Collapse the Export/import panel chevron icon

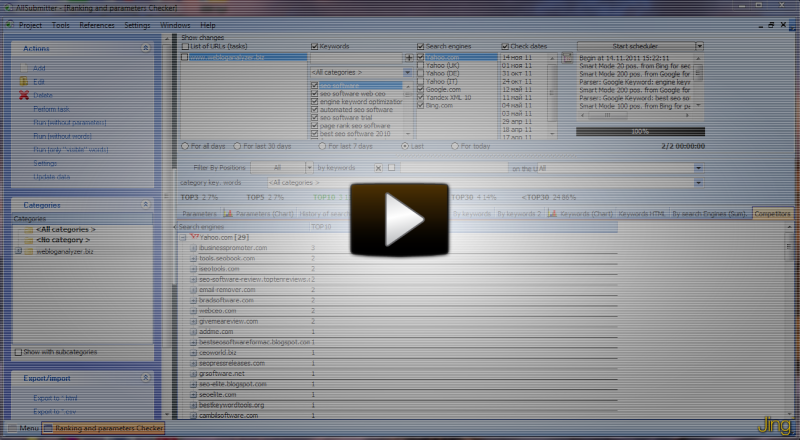pos(146,378)
